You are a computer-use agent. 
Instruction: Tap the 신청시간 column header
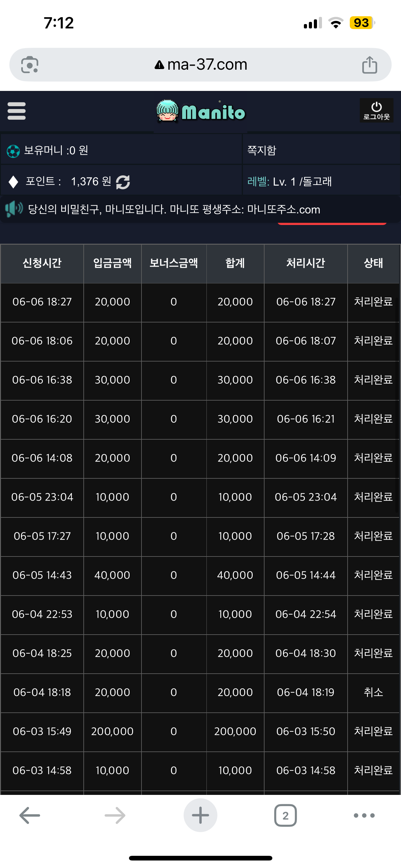pos(42,263)
